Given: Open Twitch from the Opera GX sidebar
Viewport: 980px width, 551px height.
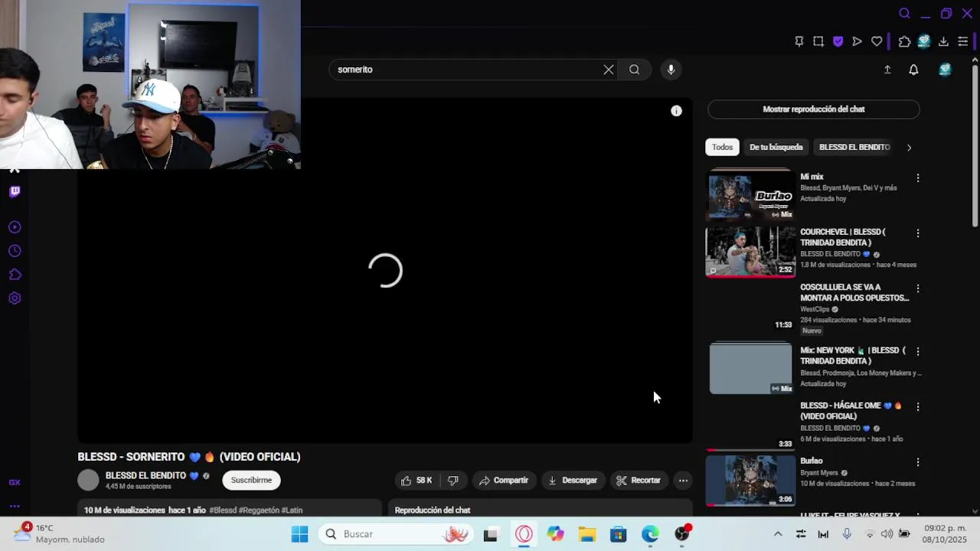Looking at the screenshot, I should [x=15, y=192].
